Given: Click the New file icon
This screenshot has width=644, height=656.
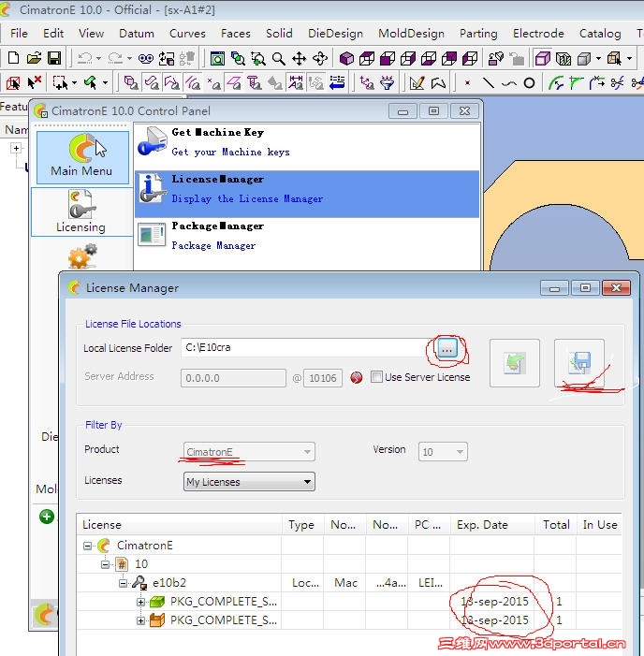Looking at the screenshot, I should point(13,58).
